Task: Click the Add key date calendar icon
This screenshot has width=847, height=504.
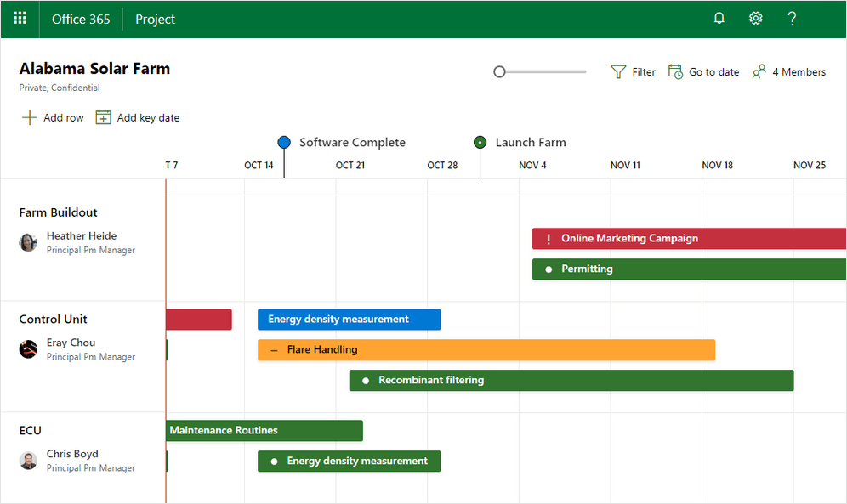Action: coord(103,117)
